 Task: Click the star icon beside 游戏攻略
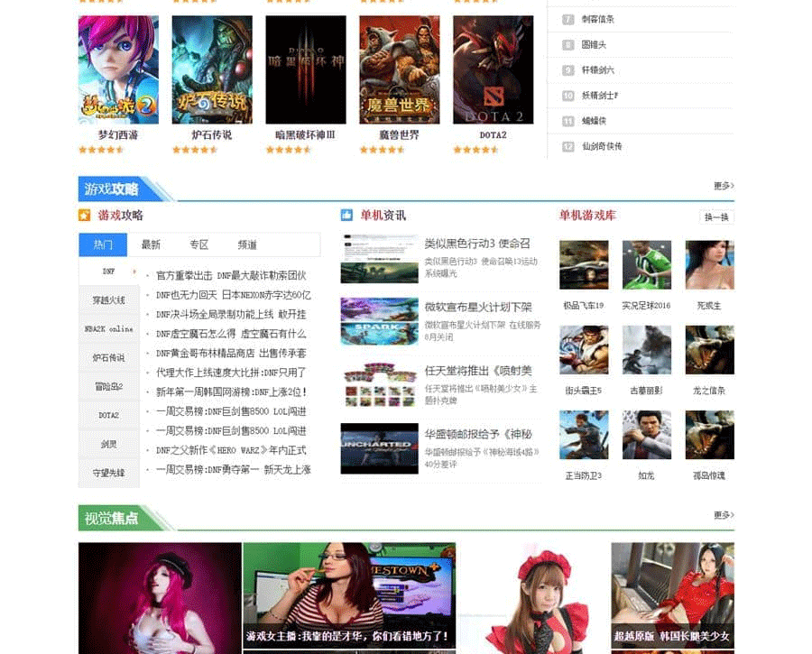(x=85, y=215)
